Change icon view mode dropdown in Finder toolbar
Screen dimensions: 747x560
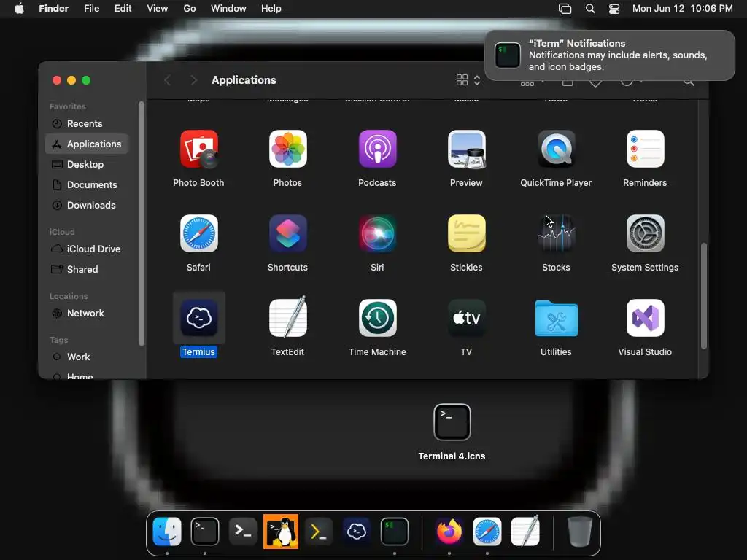pos(468,80)
